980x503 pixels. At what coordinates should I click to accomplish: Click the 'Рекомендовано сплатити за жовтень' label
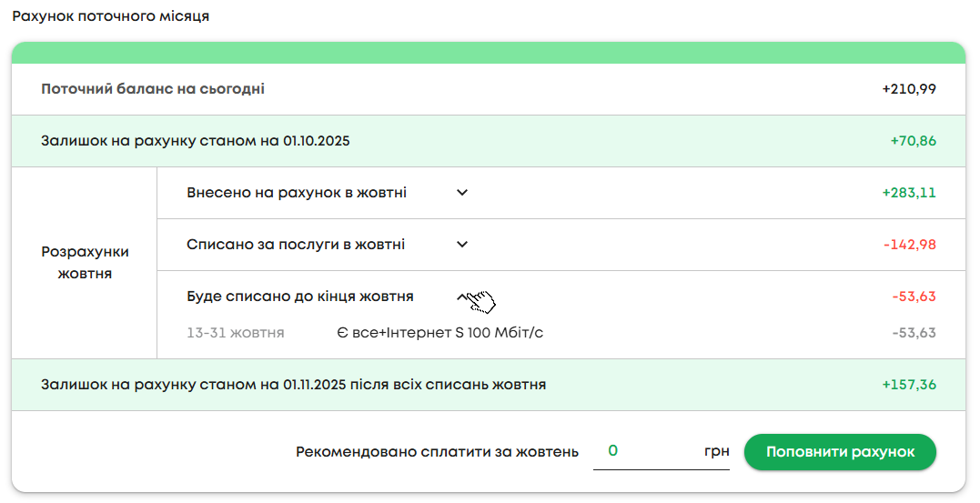(x=437, y=452)
